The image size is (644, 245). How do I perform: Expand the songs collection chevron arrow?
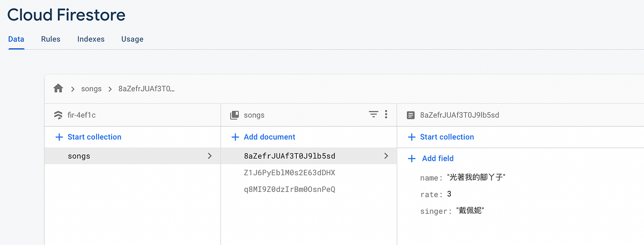click(209, 156)
